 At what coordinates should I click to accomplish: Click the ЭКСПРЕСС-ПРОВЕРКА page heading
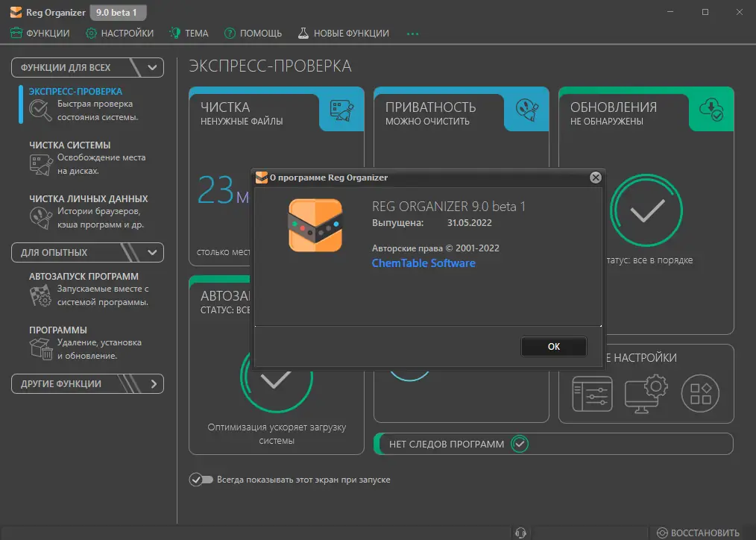click(x=270, y=66)
